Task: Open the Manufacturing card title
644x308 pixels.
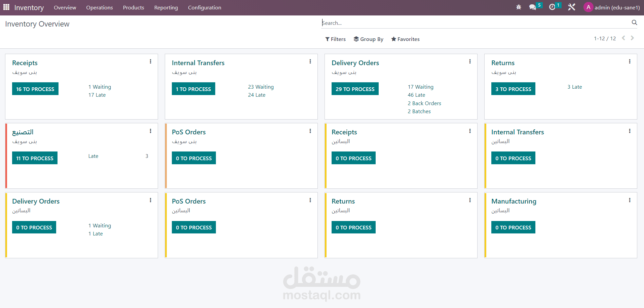Action: tap(514, 201)
